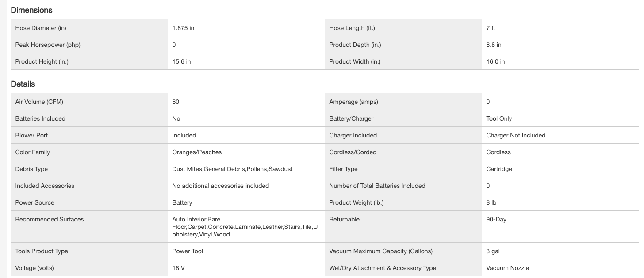This screenshot has height=278, width=644.
Task: Click the Air Volume (CFM) label
Action: tap(39, 102)
